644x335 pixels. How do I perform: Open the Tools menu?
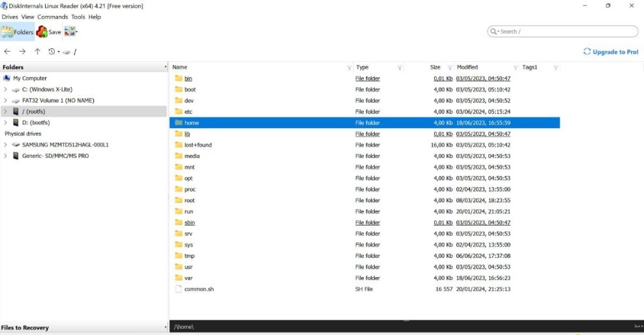[x=78, y=17]
